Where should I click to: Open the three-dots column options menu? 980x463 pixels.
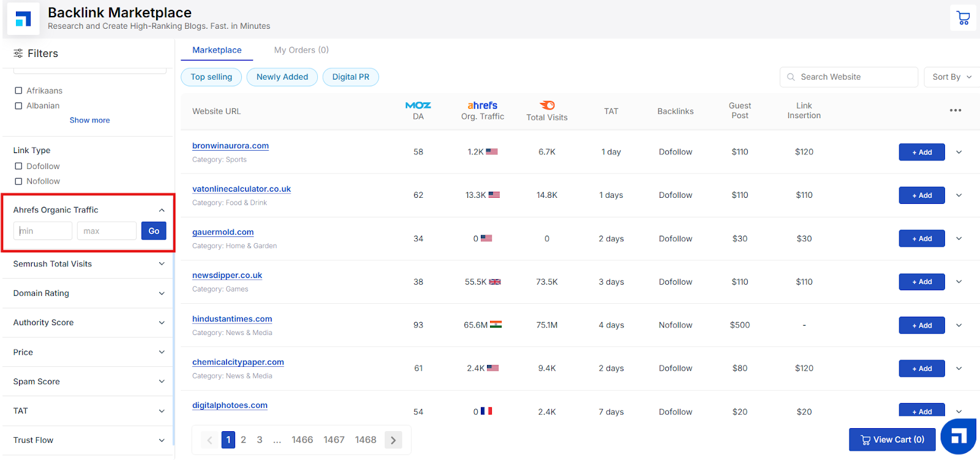(956, 110)
